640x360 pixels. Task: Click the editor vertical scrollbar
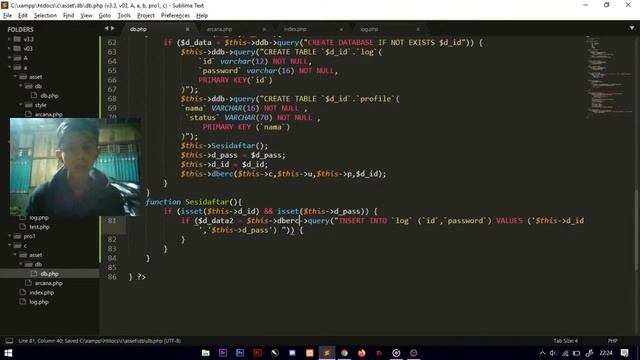637,230
